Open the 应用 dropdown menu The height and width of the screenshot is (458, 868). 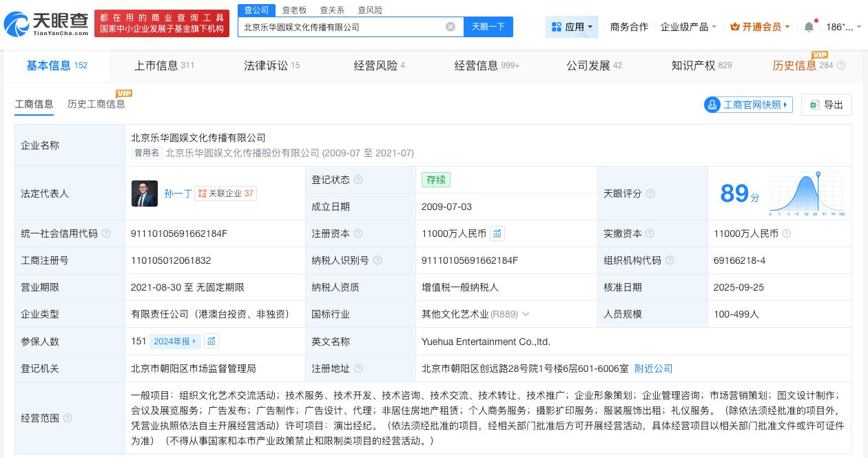(572, 27)
